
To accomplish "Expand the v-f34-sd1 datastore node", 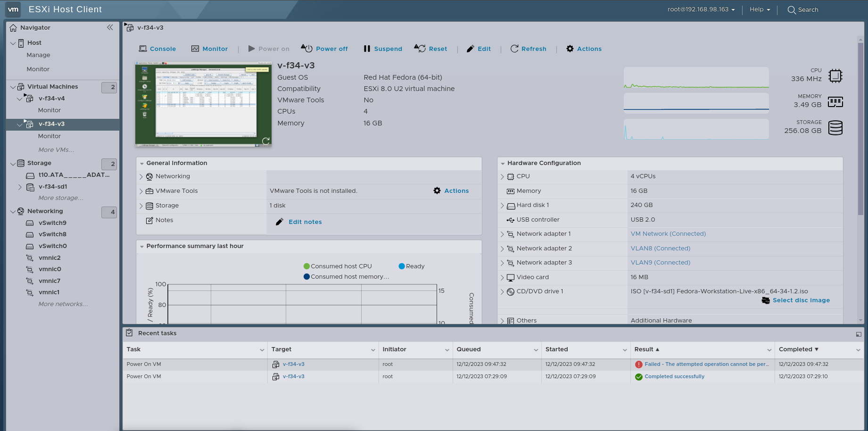I will tap(20, 187).
